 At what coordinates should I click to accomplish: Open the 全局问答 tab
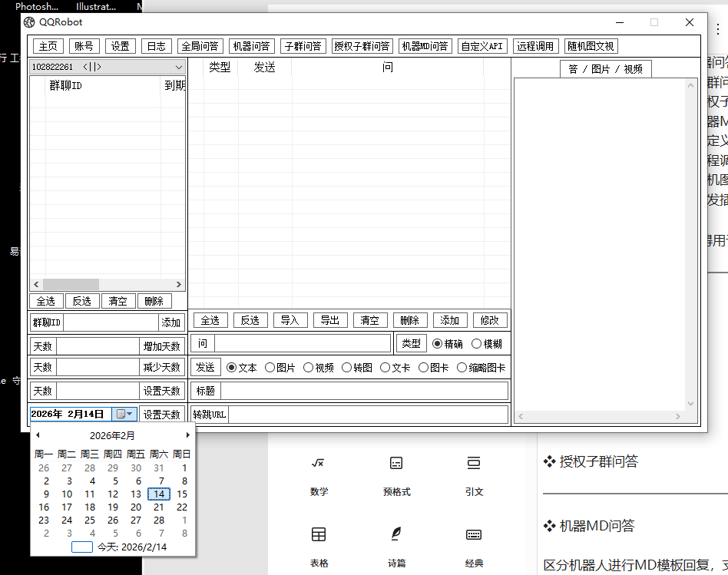tap(200, 46)
